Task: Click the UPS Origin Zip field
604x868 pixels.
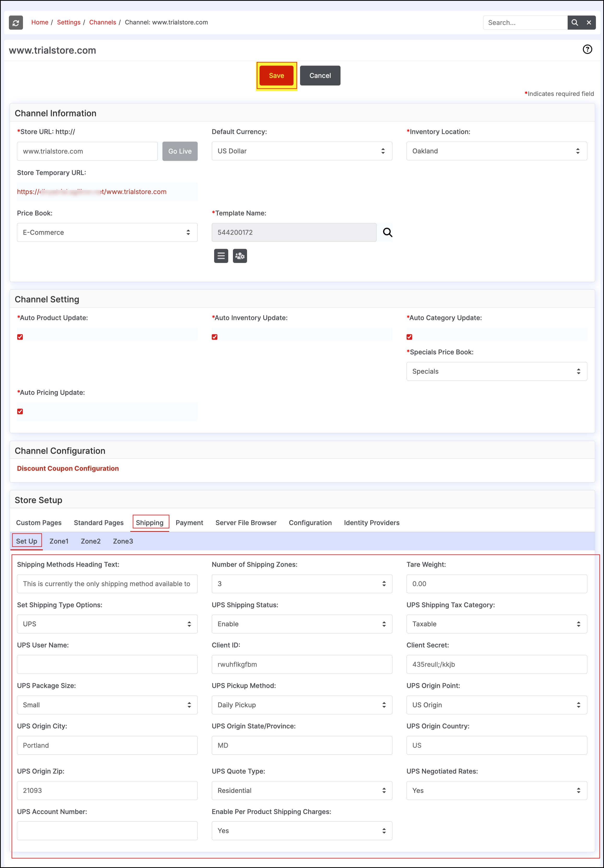Action: [x=107, y=790]
